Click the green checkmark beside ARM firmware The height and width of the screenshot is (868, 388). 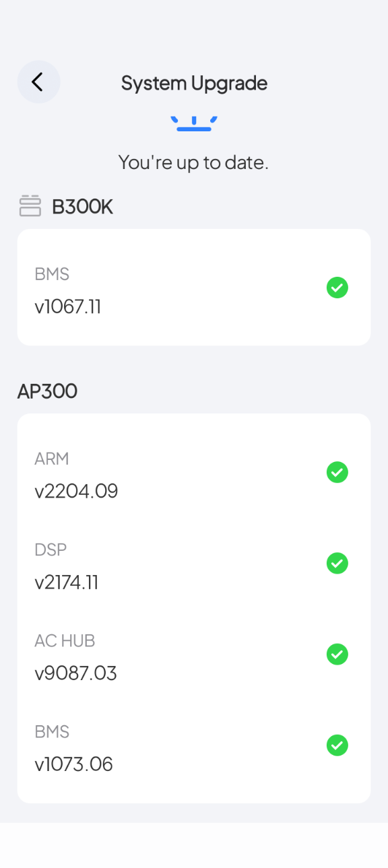337,472
